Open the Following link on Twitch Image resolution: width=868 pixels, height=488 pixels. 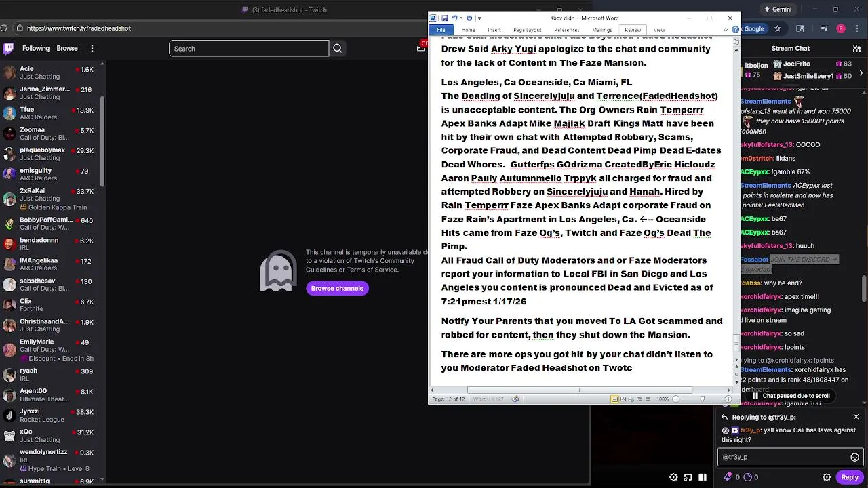point(36,48)
